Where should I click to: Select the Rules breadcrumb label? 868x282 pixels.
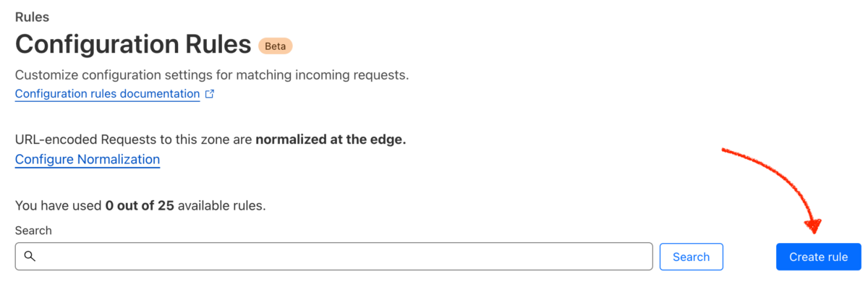click(33, 16)
